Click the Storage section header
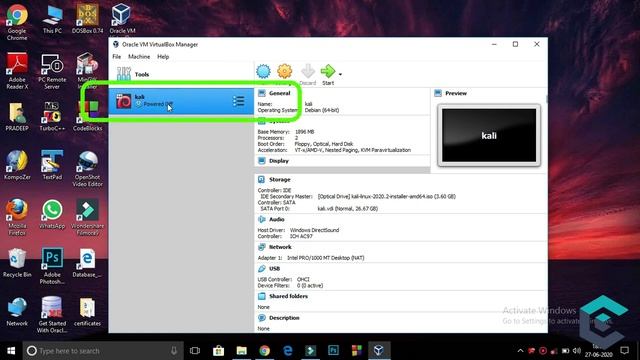640x360 pixels. pyautogui.click(x=280, y=180)
